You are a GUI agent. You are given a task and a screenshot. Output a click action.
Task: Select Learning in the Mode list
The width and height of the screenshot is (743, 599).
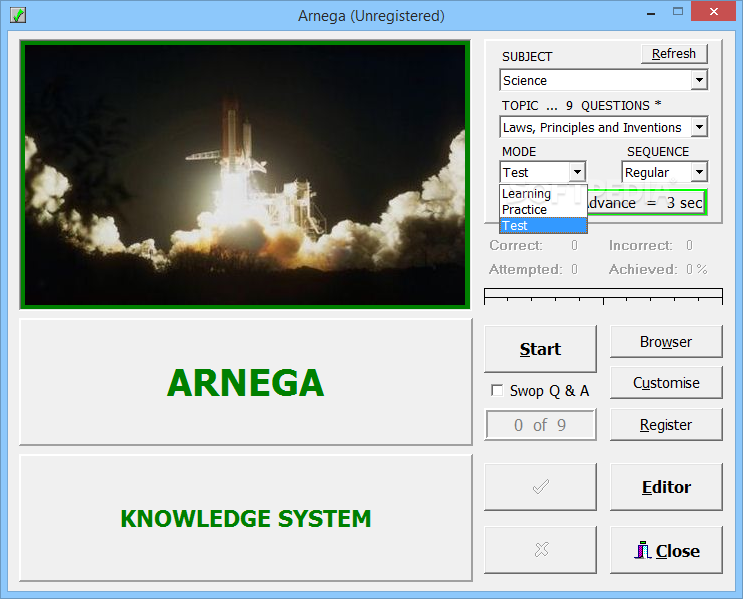[544, 193]
